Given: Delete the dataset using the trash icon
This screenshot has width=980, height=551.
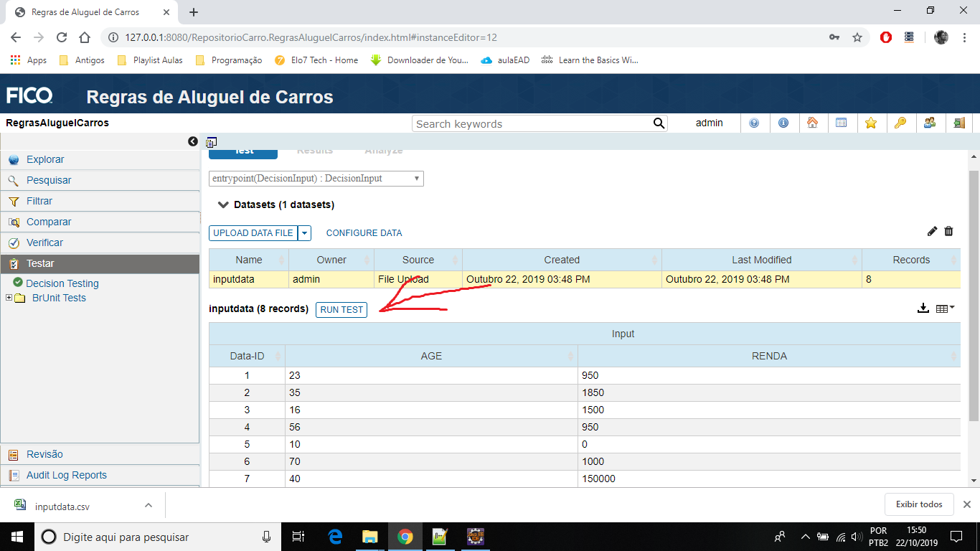Looking at the screenshot, I should point(948,232).
